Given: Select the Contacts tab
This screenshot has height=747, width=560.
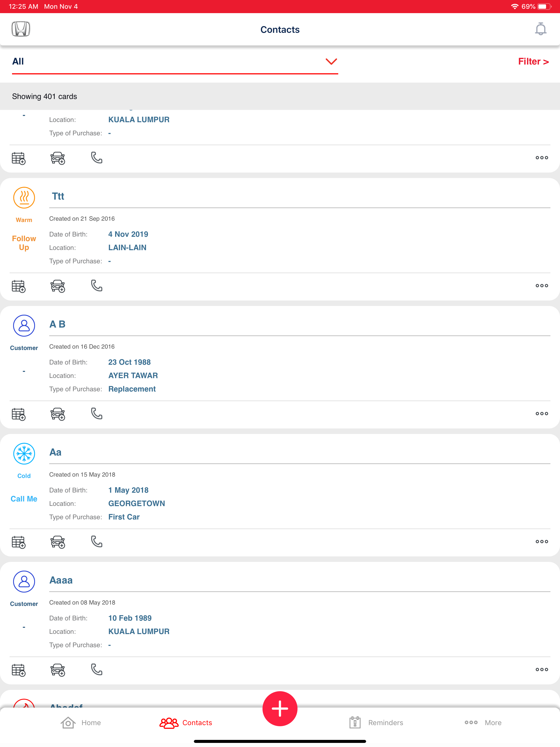Looking at the screenshot, I should [x=186, y=723].
